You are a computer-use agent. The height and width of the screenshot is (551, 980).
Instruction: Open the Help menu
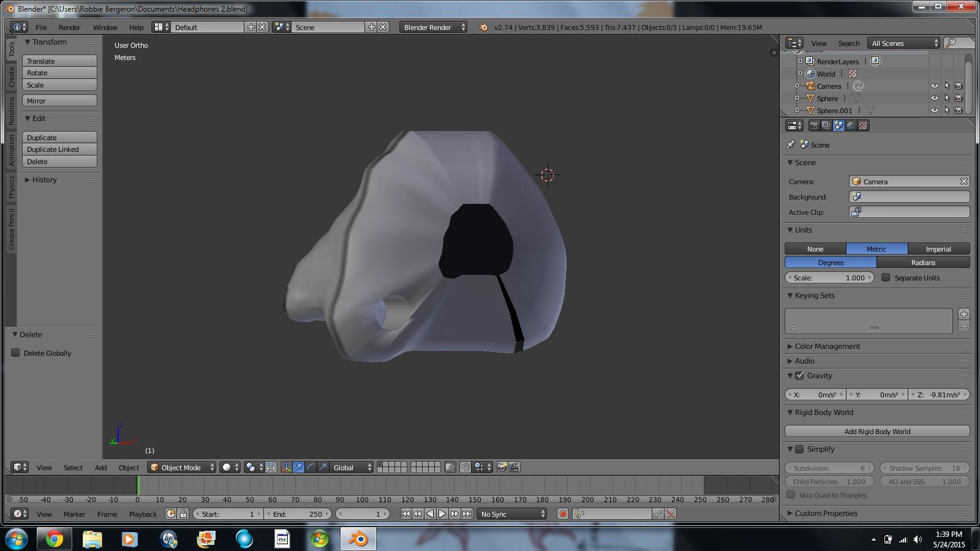point(137,27)
